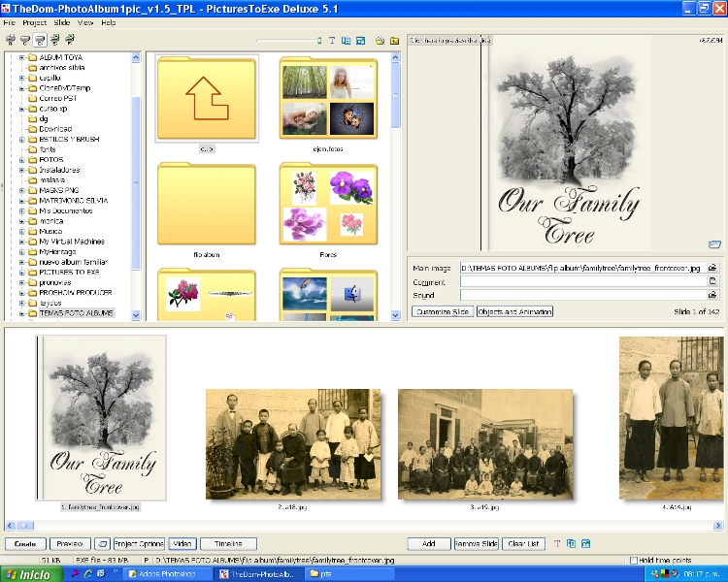Select Mis Documentos in folder tree
Screen dimensions: 728x582
65,210
